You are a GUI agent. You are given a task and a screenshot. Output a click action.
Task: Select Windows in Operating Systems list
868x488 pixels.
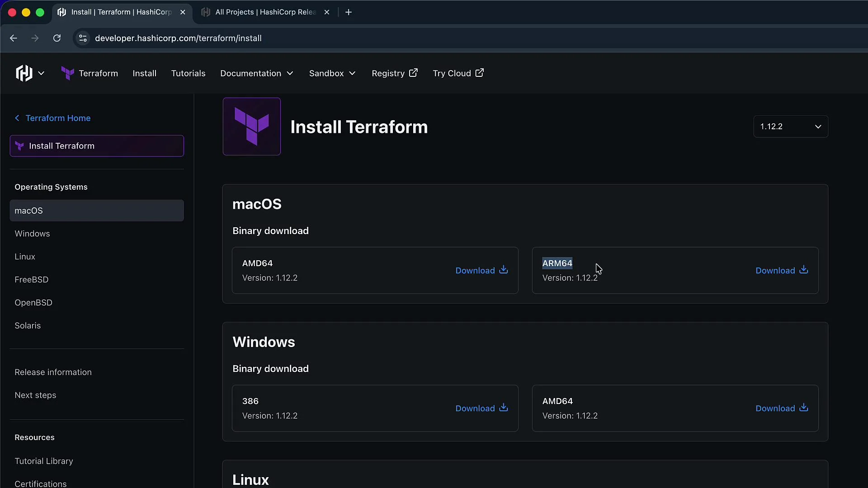(x=32, y=234)
